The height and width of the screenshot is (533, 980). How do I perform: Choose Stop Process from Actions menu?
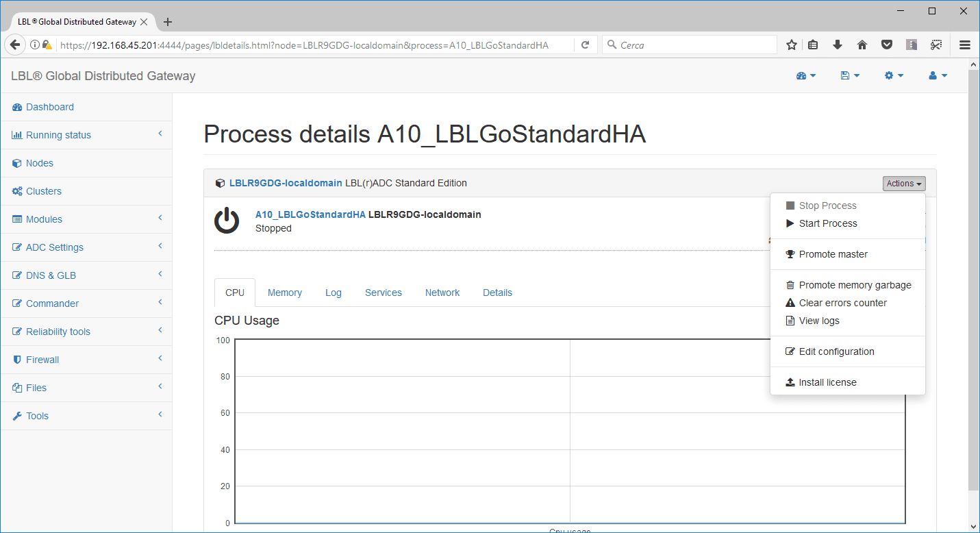tap(848, 206)
